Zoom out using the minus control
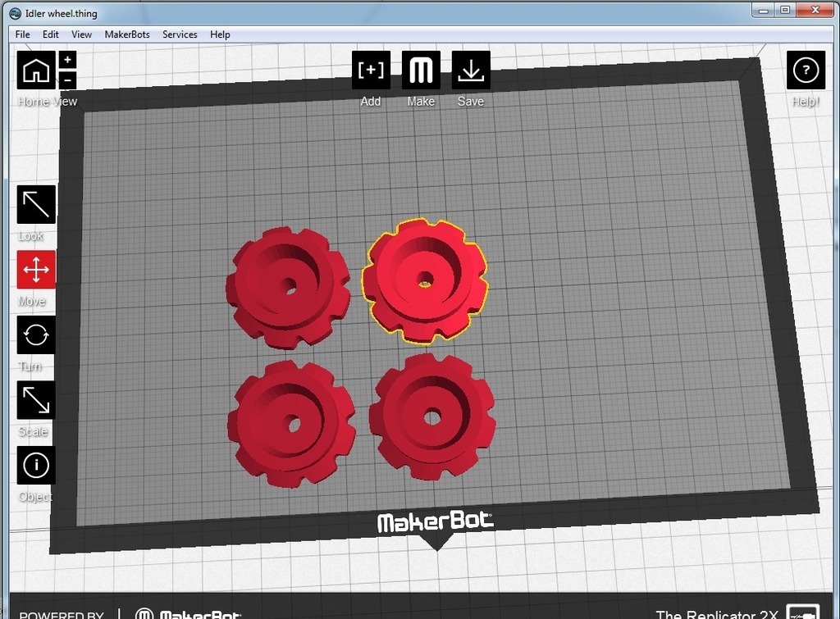Viewport: 840px width, 619px height. 67,80
